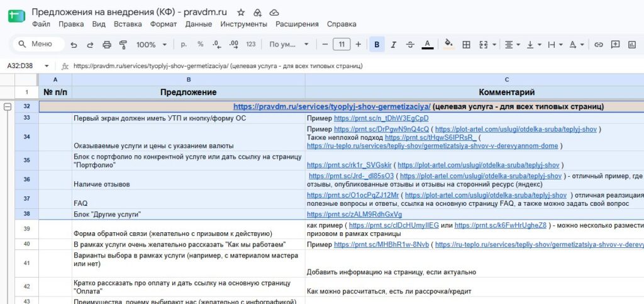
Task: Open pravdm.ru tyoplyj-shov-germetizaciya link in row 32
Action: pyautogui.click(x=332, y=107)
